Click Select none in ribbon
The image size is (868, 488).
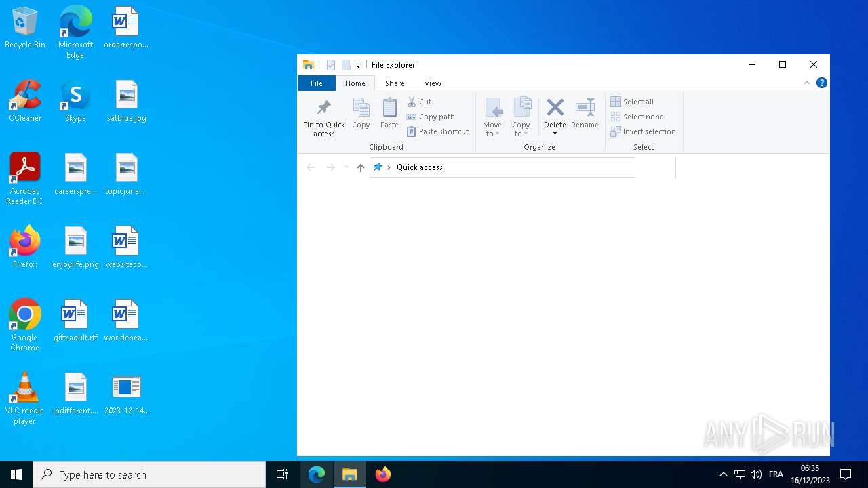[637, 117]
